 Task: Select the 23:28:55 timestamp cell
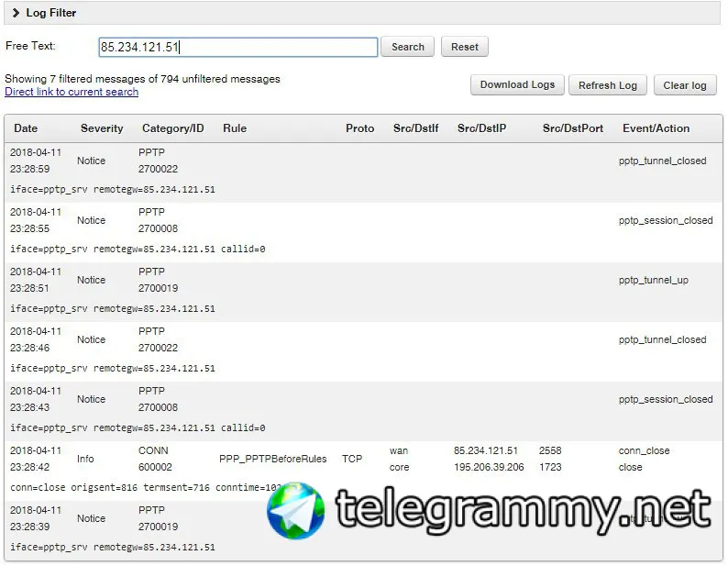pyautogui.click(x=29, y=228)
